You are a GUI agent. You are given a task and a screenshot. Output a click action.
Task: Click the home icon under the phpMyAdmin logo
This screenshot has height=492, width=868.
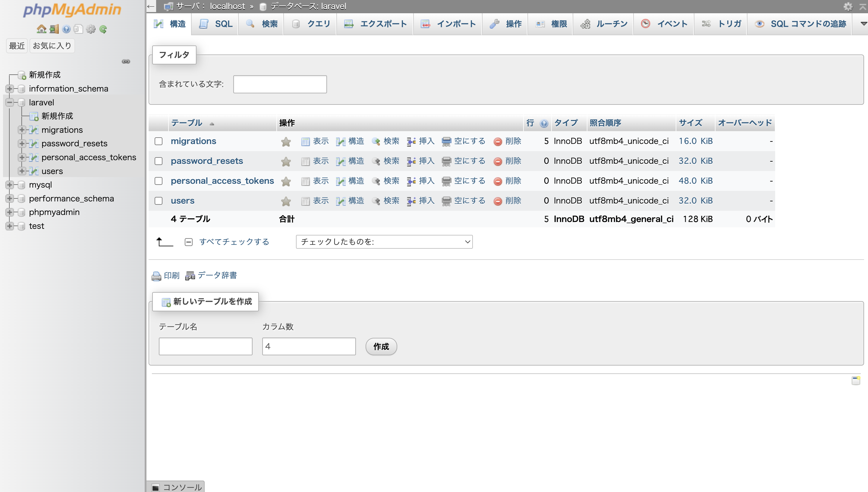point(41,29)
